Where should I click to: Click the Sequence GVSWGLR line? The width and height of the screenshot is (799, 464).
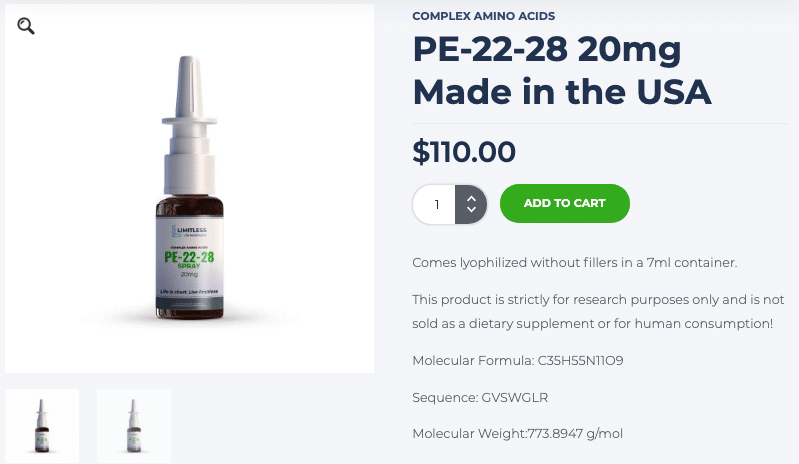[x=480, y=397]
